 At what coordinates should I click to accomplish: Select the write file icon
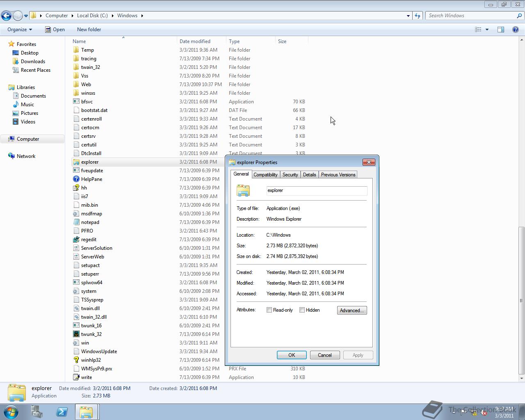point(76,377)
